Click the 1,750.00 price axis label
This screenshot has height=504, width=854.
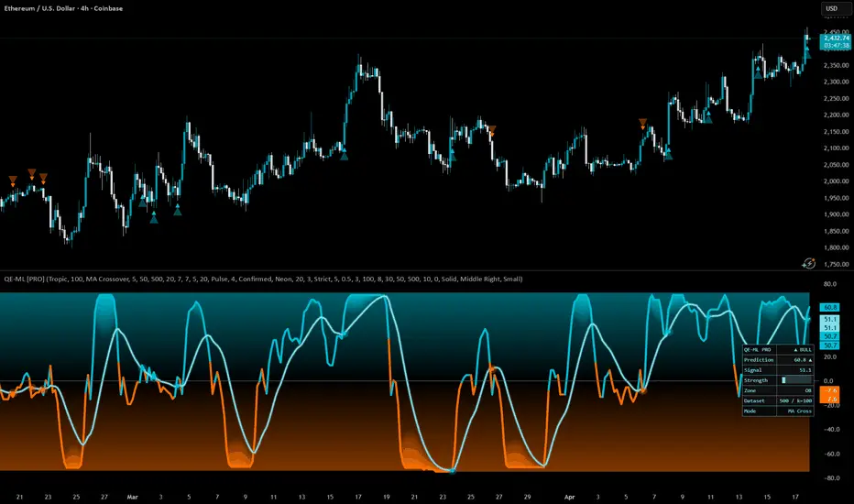(x=836, y=265)
